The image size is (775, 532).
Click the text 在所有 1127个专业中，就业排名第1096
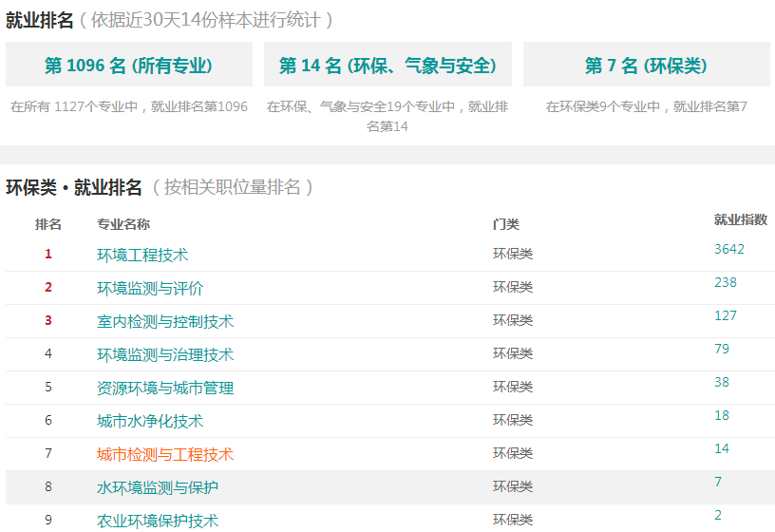pyautogui.click(x=129, y=106)
